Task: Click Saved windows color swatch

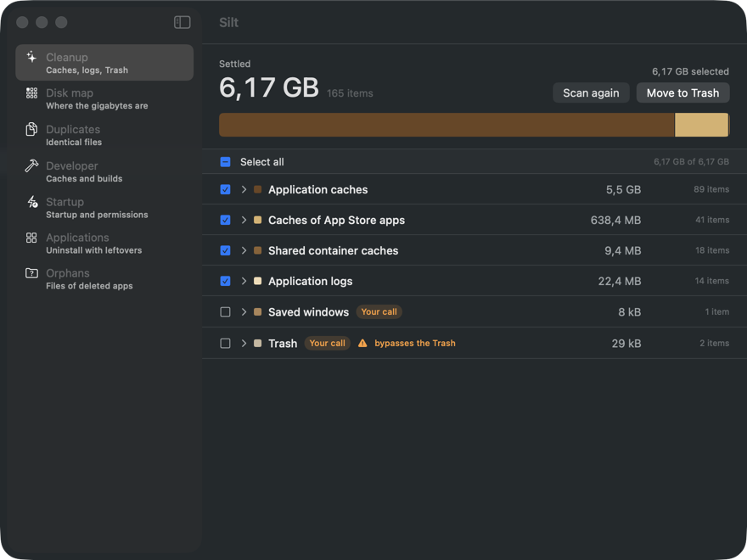Action: 258,312
